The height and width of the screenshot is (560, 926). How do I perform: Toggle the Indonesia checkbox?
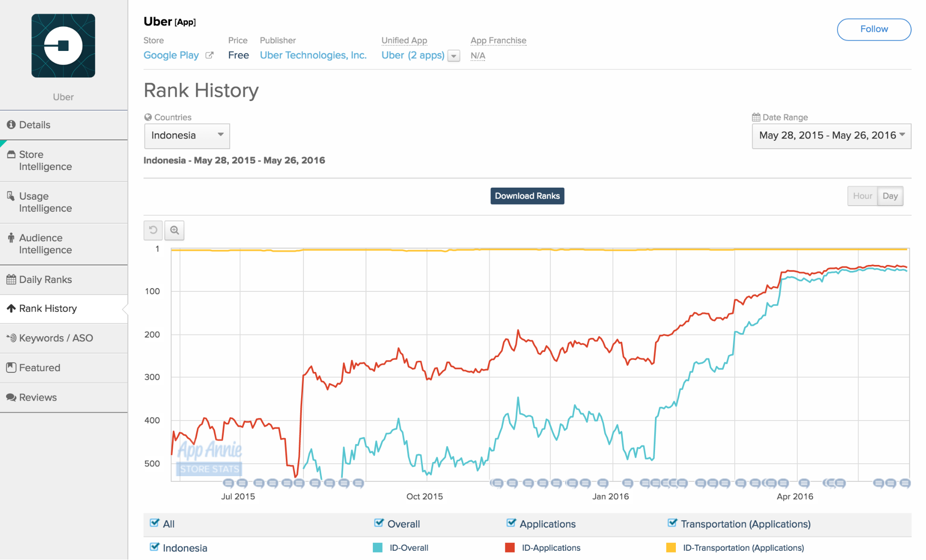(x=155, y=547)
